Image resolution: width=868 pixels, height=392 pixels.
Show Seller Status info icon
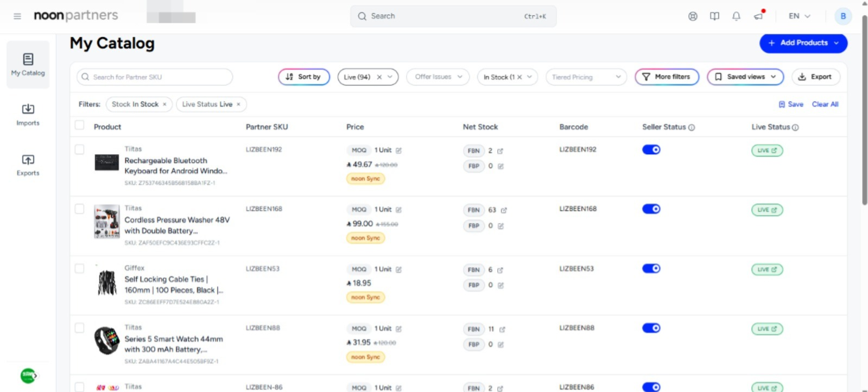[x=692, y=128]
